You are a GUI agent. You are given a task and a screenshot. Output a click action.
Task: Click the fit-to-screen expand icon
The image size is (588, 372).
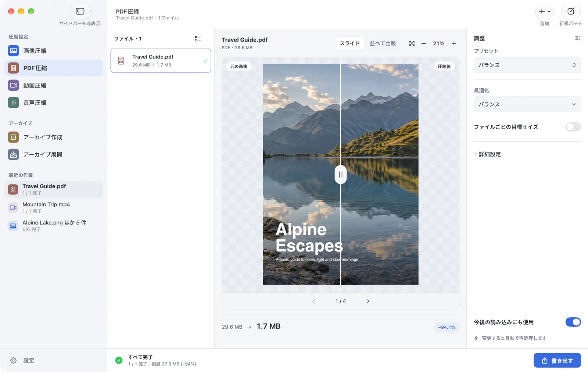[x=412, y=43]
